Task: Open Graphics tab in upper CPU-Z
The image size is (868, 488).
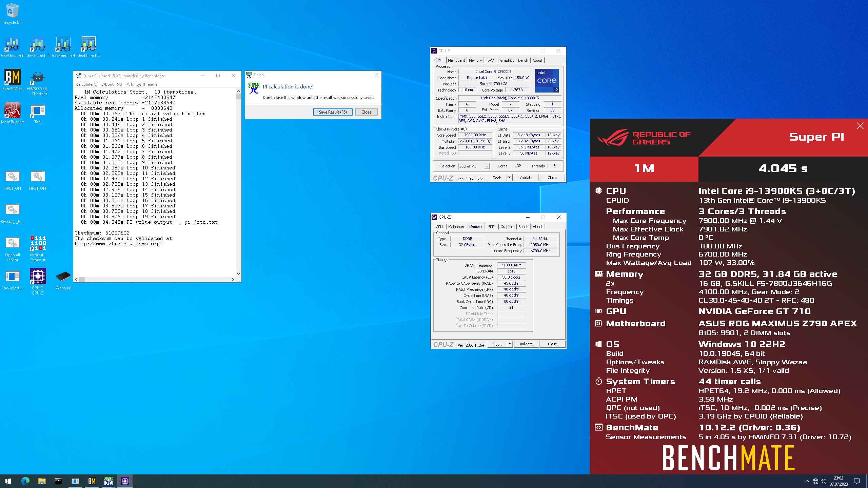Action: click(507, 60)
